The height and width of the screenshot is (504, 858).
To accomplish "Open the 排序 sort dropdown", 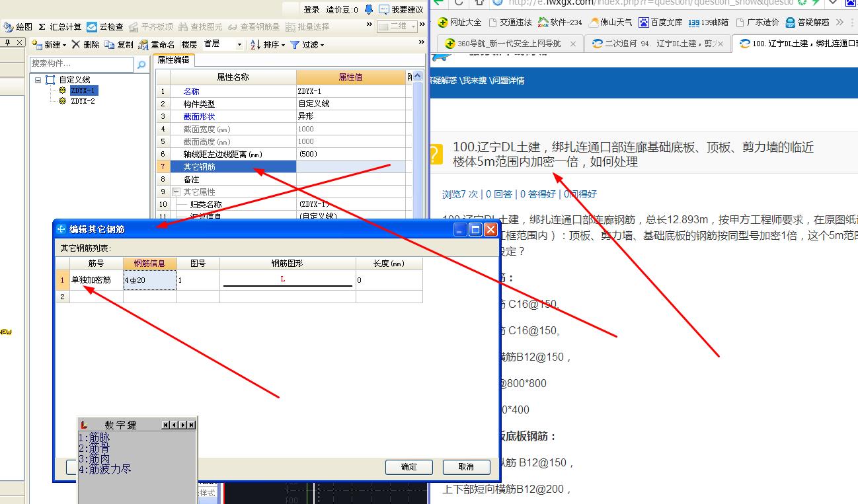I will (267, 45).
